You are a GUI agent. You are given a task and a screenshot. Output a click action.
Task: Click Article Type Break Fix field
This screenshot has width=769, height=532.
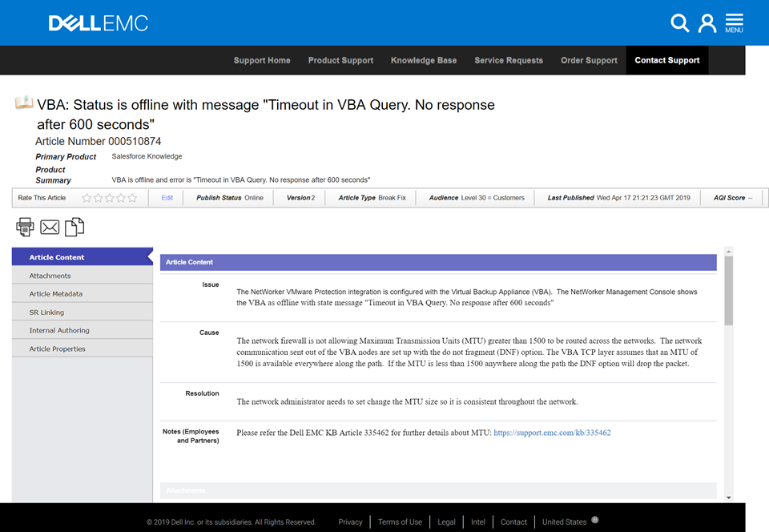click(372, 198)
